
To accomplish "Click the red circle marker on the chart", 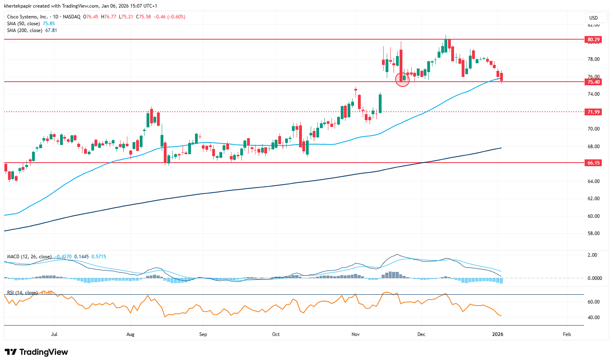I will 402,79.
